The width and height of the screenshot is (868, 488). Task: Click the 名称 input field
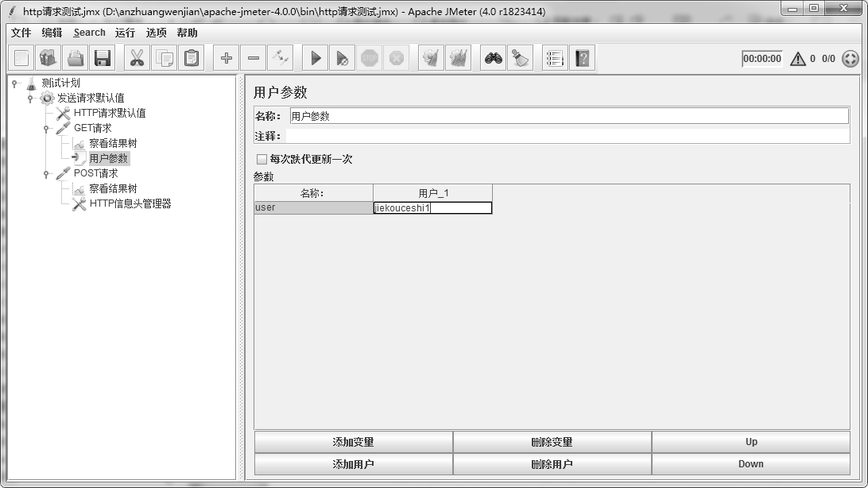[569, 116]
